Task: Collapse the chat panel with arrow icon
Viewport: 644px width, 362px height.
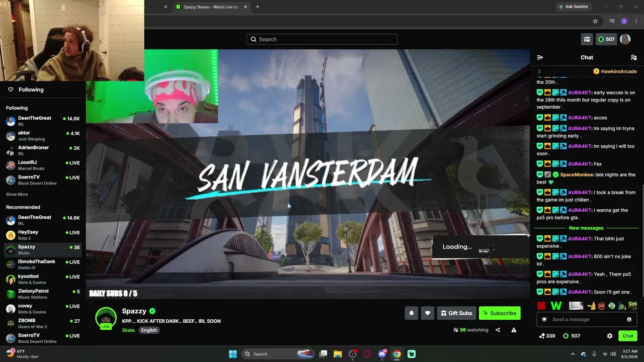Action: coord(540,57)
